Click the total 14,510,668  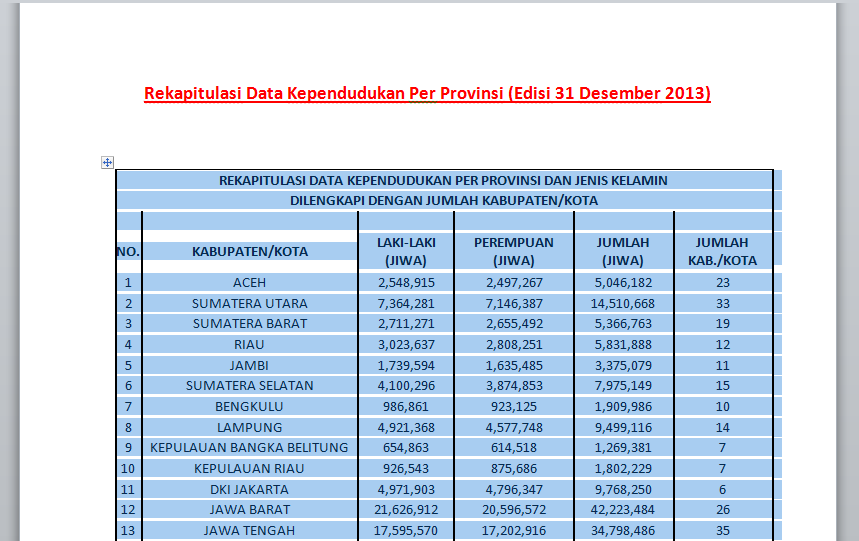click(x=623, y=303)
